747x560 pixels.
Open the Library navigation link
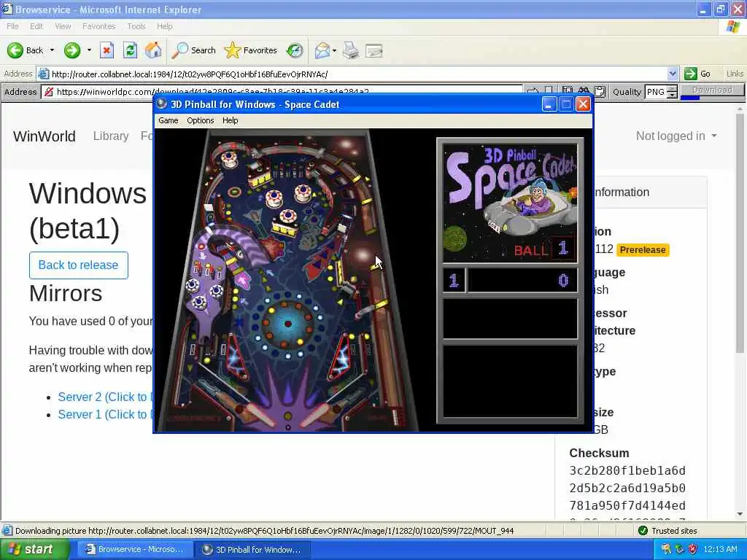coord(111,136)
